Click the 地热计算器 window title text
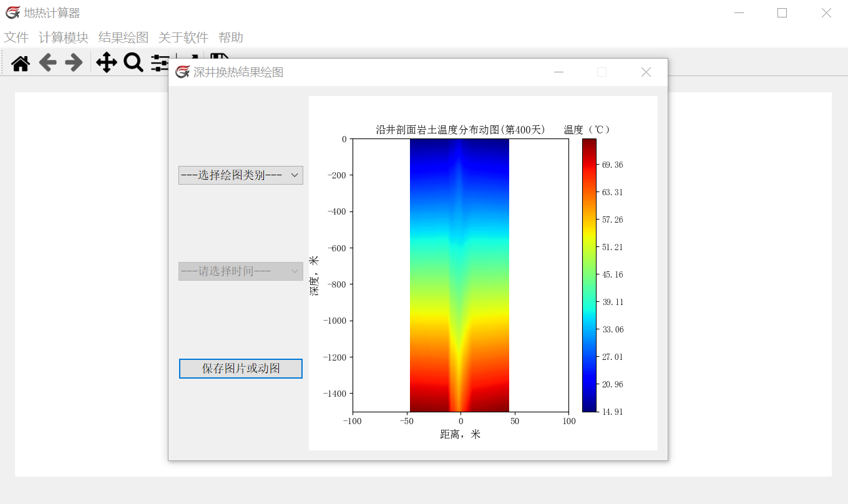The image size is (848, 504). pyautogui.click(x=52, y=12)
